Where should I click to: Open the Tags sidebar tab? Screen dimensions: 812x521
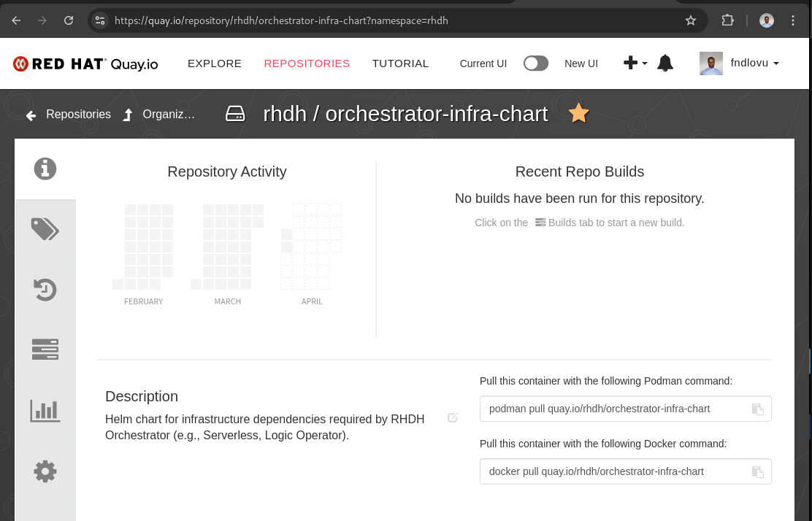point(45,229)
